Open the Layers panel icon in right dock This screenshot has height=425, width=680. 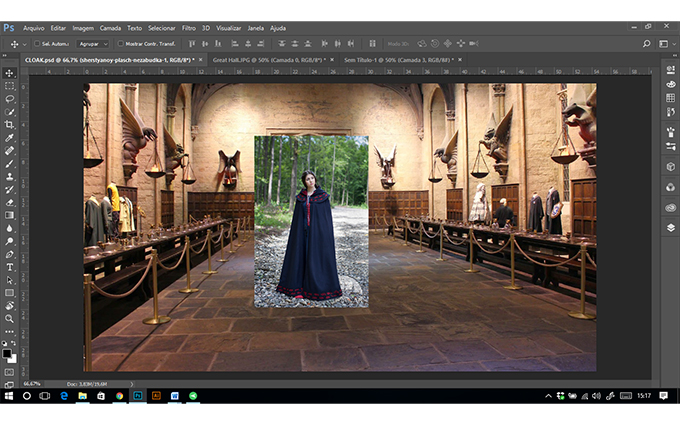tap(670, 228)
